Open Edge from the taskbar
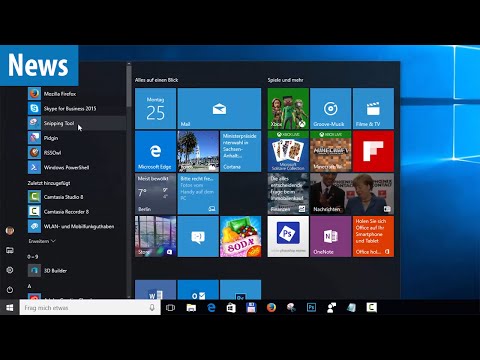Viewport: 480px width, 360px height. point(211,307)
